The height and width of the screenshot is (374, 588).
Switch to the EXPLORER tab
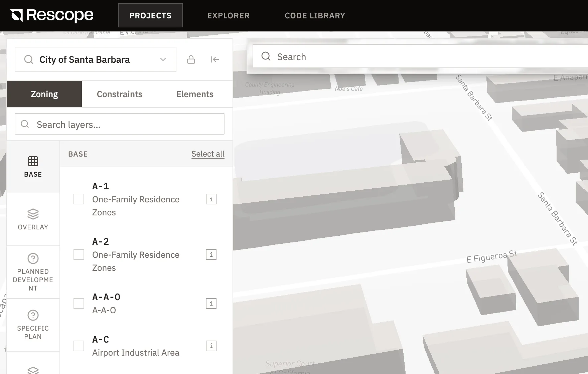tap(228, 16)
